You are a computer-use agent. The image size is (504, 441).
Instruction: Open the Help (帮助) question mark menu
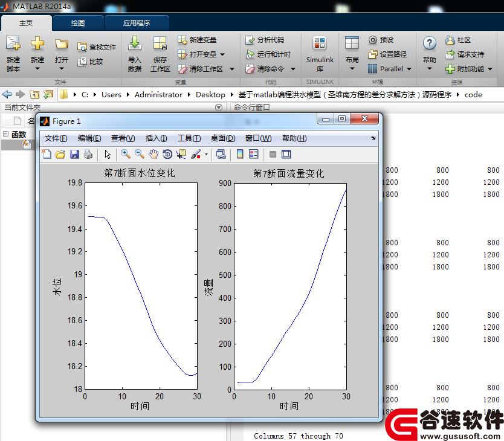430,54
